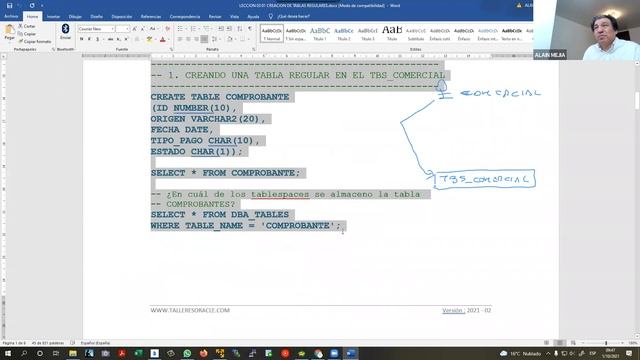
Task: Click Español (España) language in status bar
Action: [x=95, y=343]
